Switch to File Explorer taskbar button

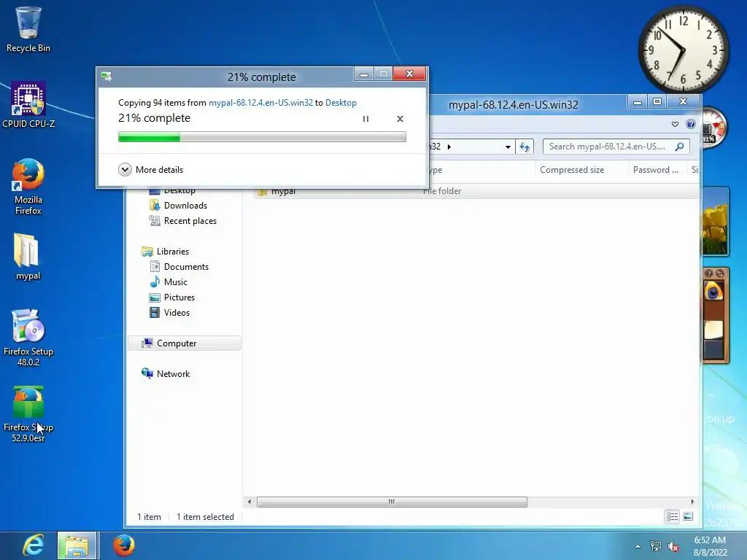(x=77, y=545)
